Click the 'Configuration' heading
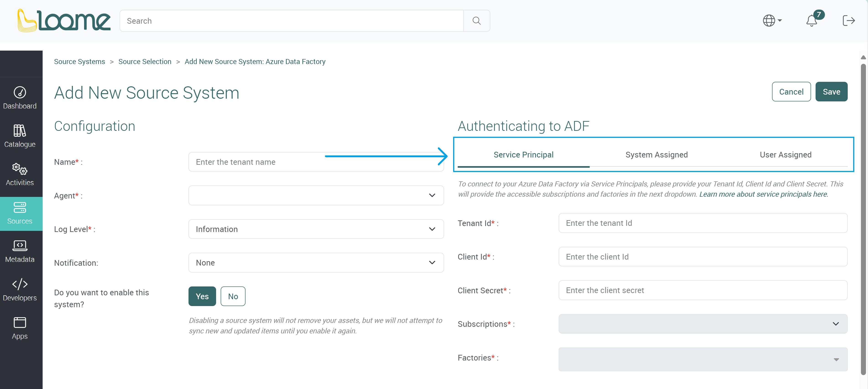The width and height of the screenshot is (868, 389). click(95, 126)
